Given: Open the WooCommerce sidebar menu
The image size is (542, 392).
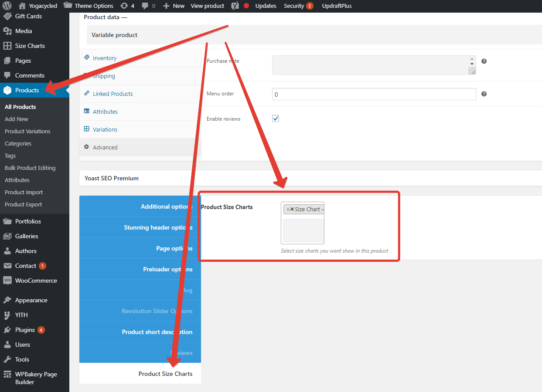Looking at the screenshot, I should (36, 280).
